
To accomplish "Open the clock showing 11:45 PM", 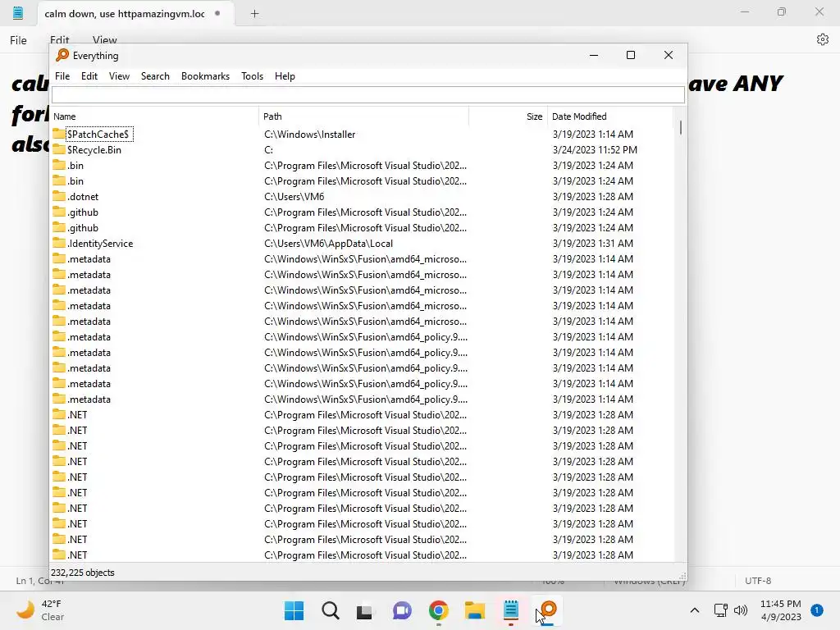I will click(x=781, y=610).
